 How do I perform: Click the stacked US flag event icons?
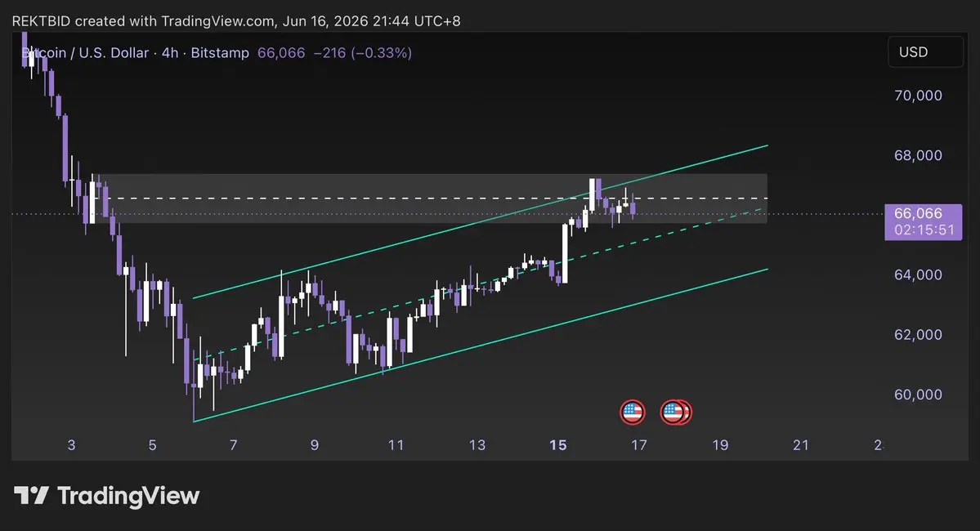676,413
